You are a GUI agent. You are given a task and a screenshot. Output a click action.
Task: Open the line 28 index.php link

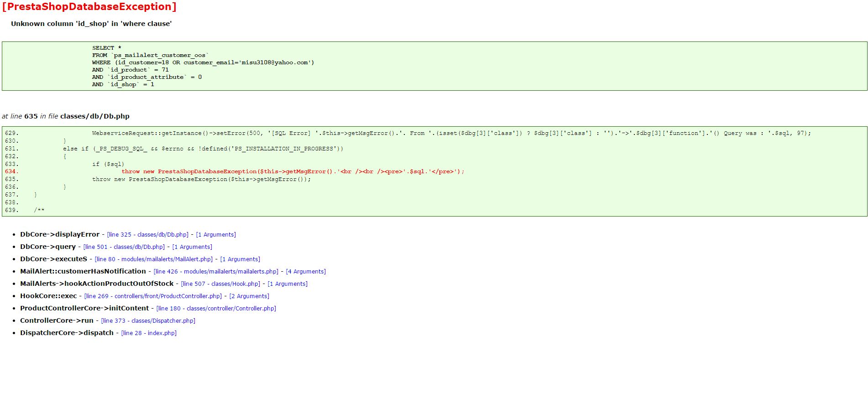click(x=149, y=333)
